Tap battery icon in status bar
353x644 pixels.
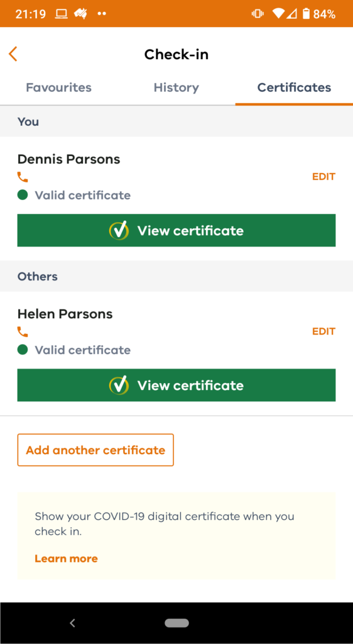pos(306,14)
